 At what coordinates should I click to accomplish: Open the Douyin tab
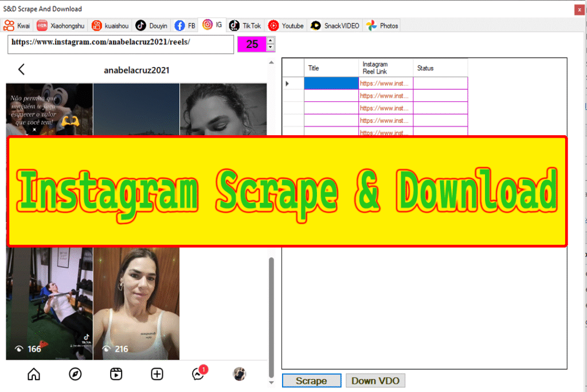coord(151,25)
